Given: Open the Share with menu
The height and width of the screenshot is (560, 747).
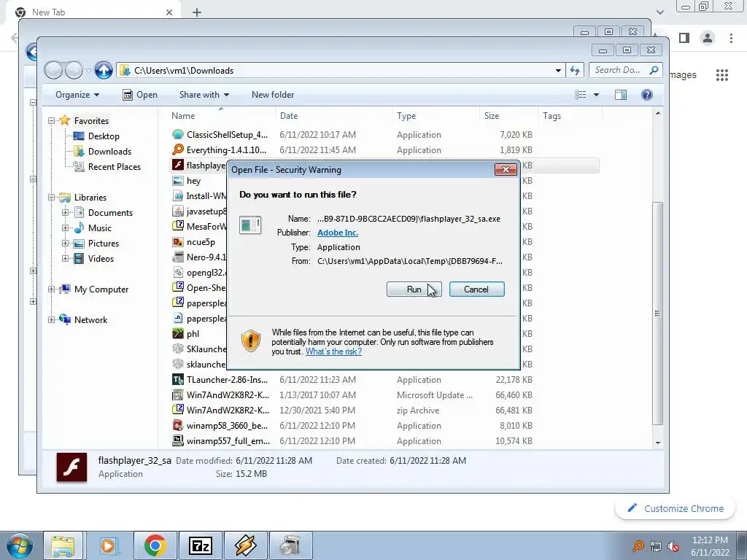Looking at the screenshot, I should pos(204,95).
